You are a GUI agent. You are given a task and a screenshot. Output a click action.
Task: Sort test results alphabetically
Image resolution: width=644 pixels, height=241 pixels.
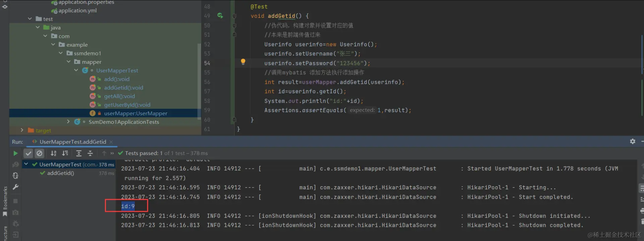pos(54,153)
